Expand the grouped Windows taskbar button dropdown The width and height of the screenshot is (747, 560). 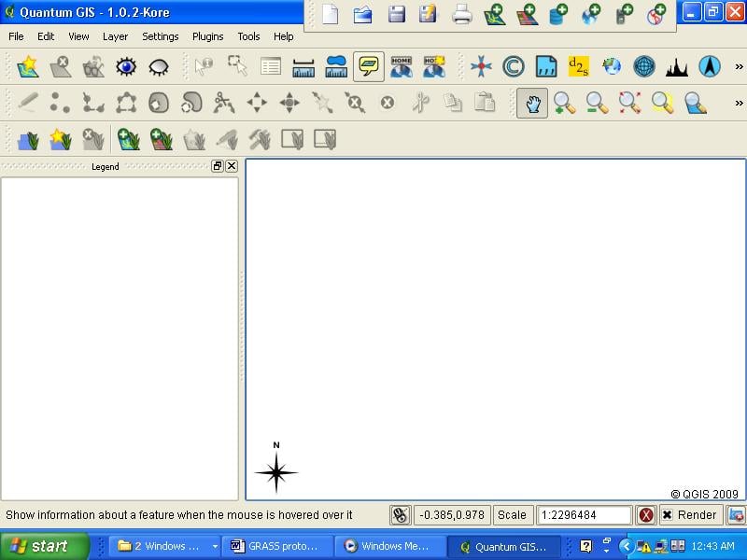coord(215,546)
